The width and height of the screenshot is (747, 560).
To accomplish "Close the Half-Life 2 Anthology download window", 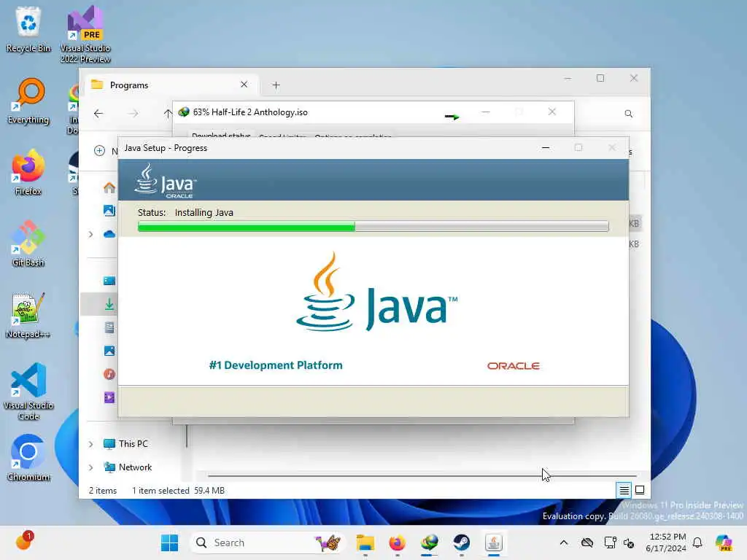I will pyautogui.click(x=551, y=112).
